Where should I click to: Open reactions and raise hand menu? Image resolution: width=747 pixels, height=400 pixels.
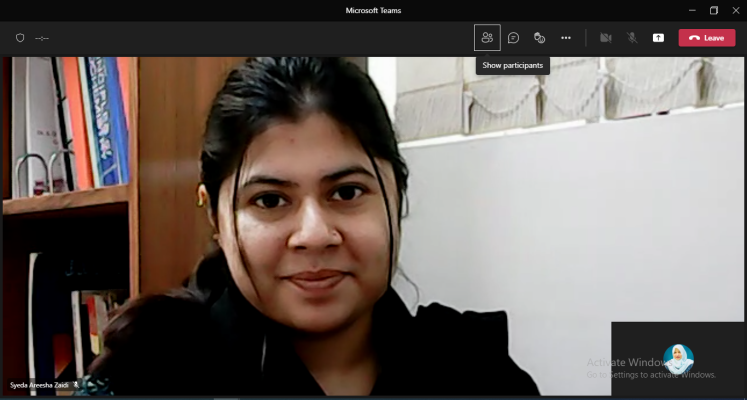point(539,38)
